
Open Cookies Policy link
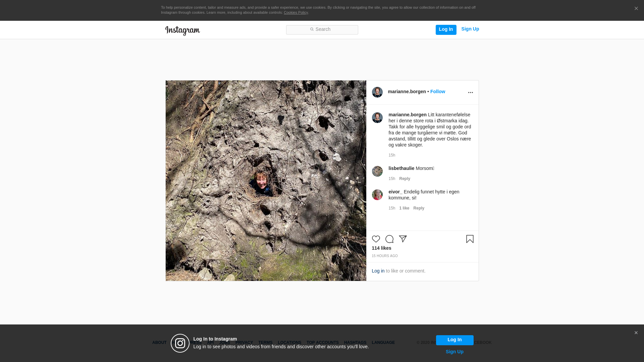coord(296,13)
